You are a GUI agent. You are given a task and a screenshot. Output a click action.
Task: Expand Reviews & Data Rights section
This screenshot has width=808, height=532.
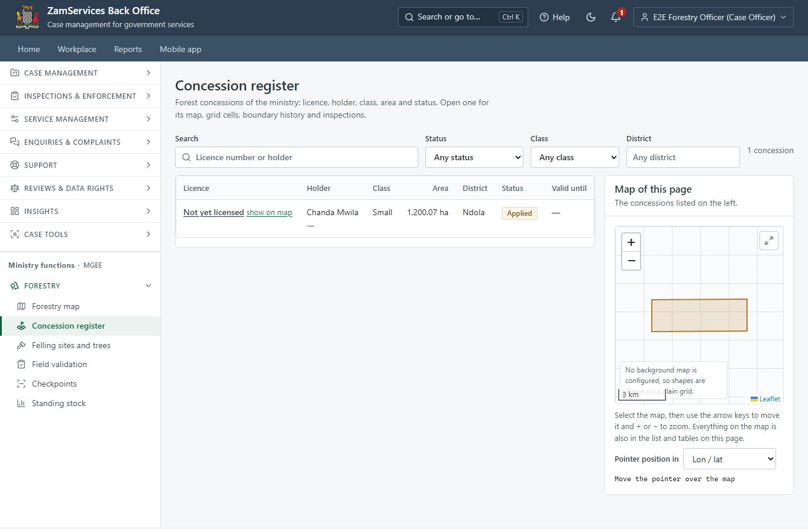[x=80, y=188]
